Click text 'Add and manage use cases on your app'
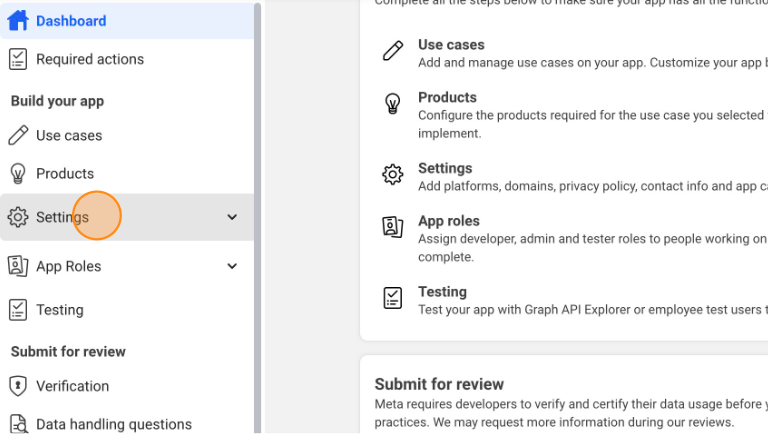768x438 pixels. tap(531, 63)
